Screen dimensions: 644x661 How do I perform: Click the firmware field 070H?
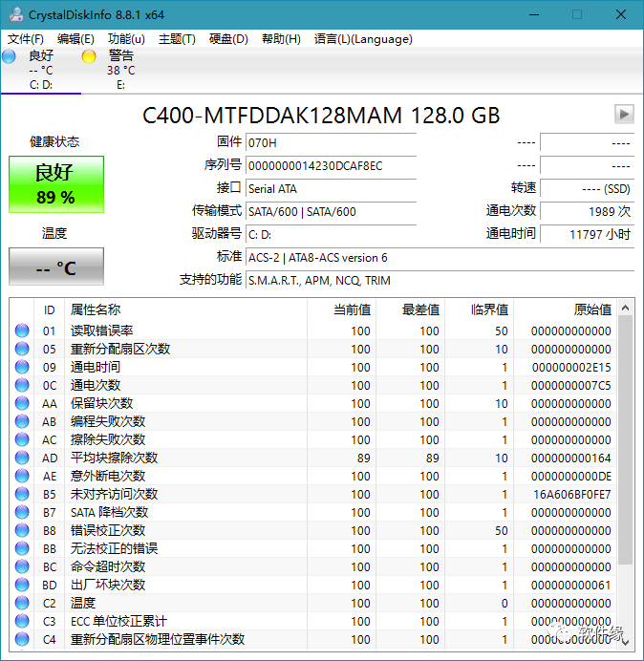[331, 143]
